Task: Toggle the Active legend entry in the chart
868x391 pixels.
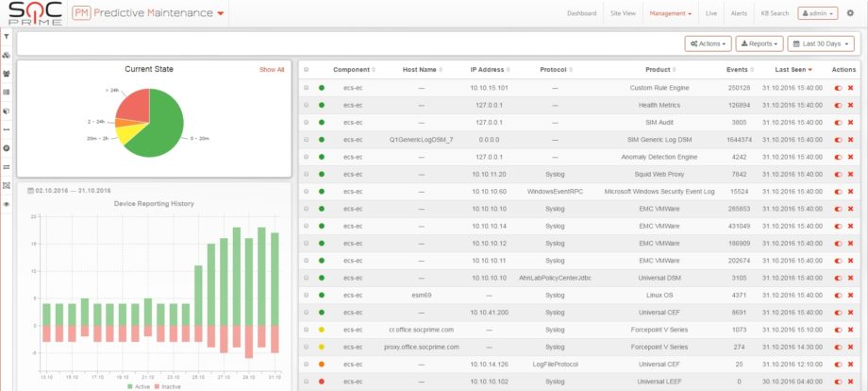Action: [x=139, y=386]
